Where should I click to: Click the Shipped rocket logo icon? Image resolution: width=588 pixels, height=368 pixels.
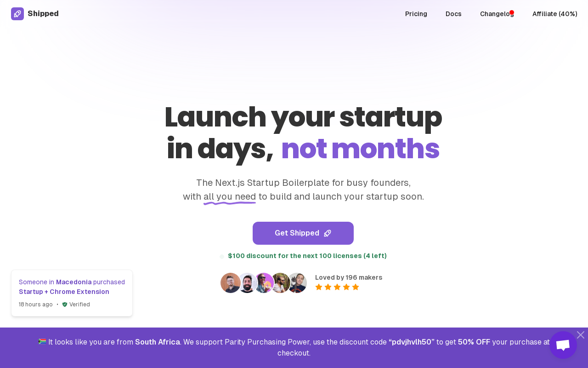click(x=17, y=14)
